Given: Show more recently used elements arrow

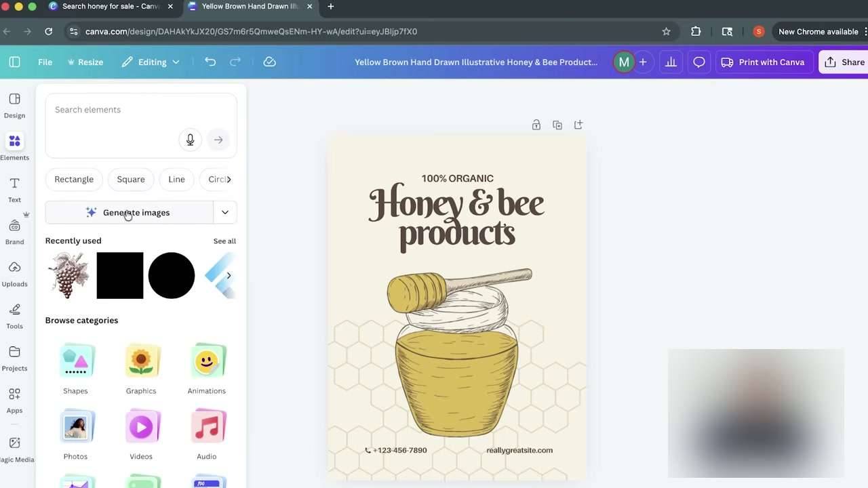Looking at the screenshot, I should point(229,275).
